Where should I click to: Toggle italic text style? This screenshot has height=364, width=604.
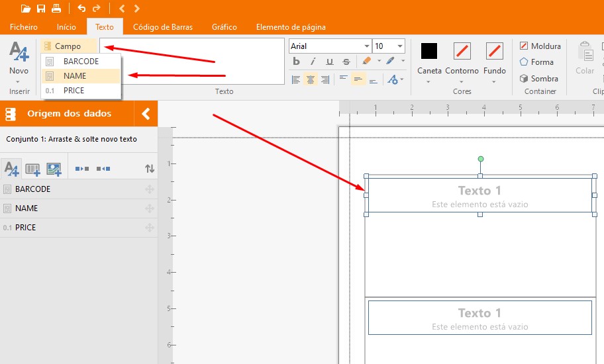[313, 62]
